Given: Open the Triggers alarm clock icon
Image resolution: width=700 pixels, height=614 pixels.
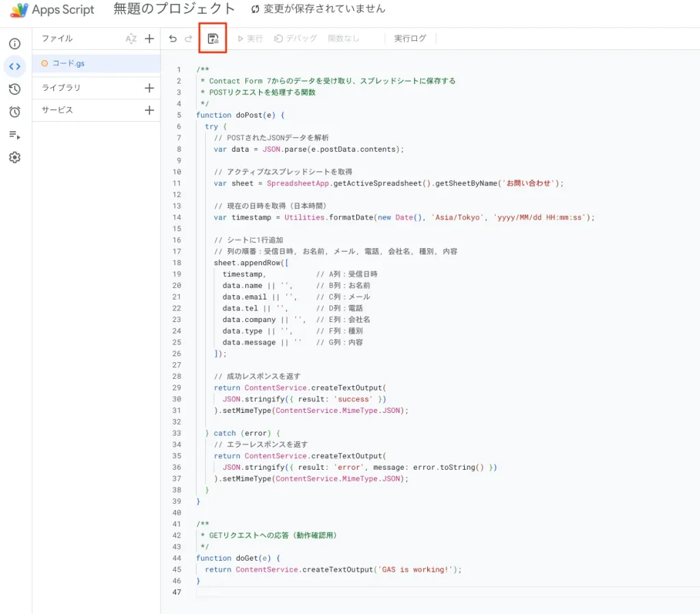Looking at the screenshot, I should (x=14, y=111).
